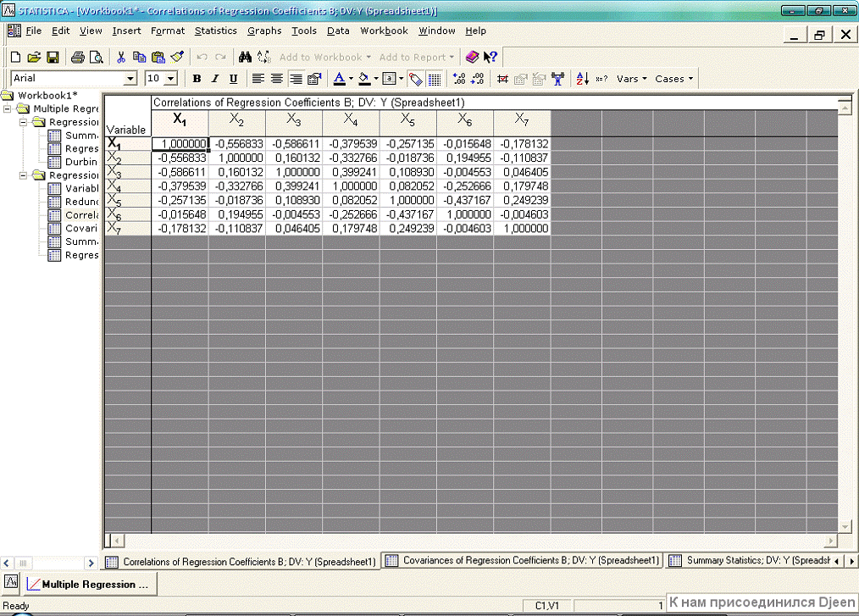This screenshot has width=859, height=616.
Task: Open the Vars dropdown menu
Action: click(631, 79)
